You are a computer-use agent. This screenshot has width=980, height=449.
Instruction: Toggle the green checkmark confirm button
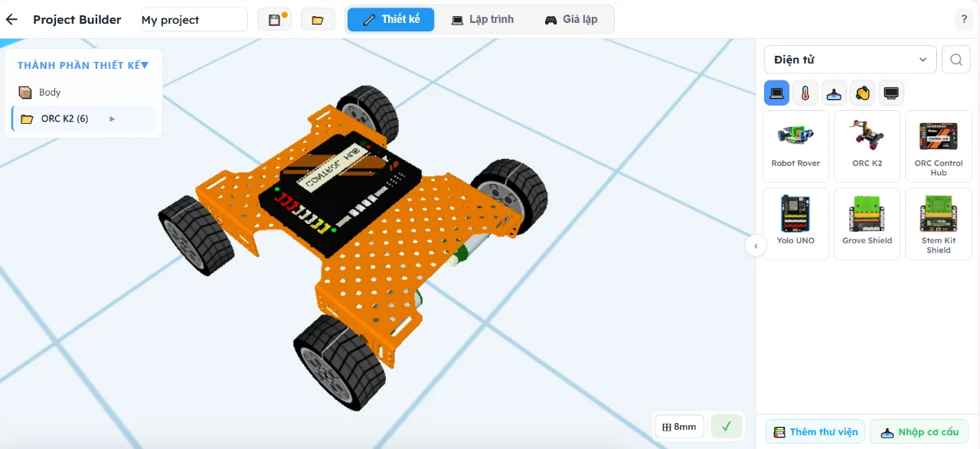(x=727, y=426)
